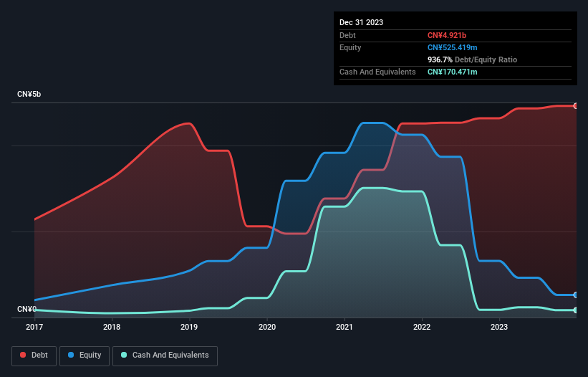Viewport: 588px width, 377px height.
Task: Click the blue Equity legend dot
Action: (71, 355)
